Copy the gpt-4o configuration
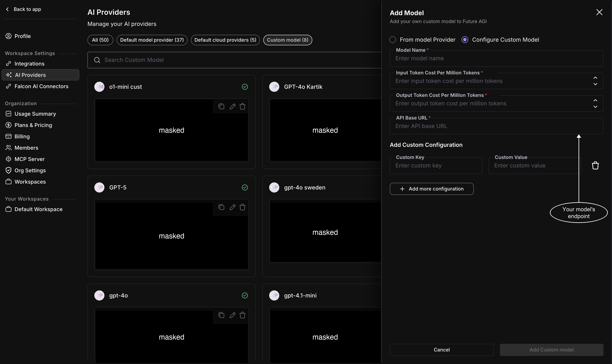 coord(221,315)
